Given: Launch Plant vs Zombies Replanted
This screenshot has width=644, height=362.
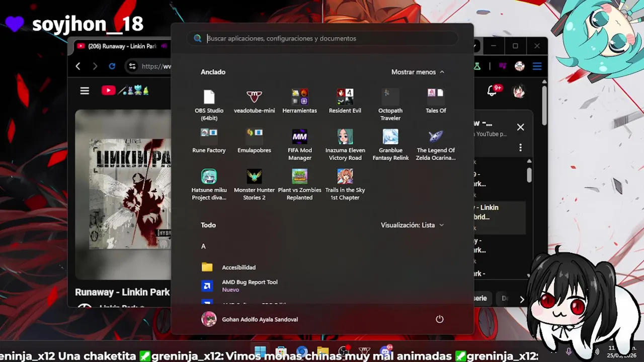Looking at the screenshot, I should pos(299,185).
